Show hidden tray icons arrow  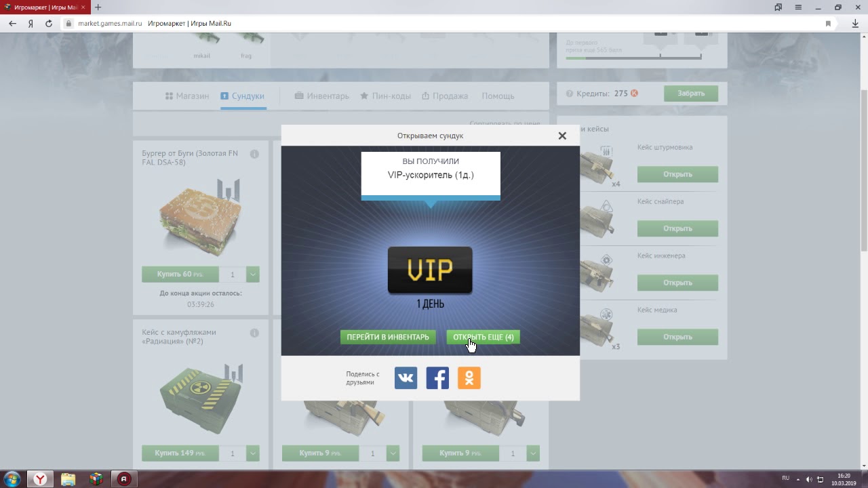coord(798,479)
